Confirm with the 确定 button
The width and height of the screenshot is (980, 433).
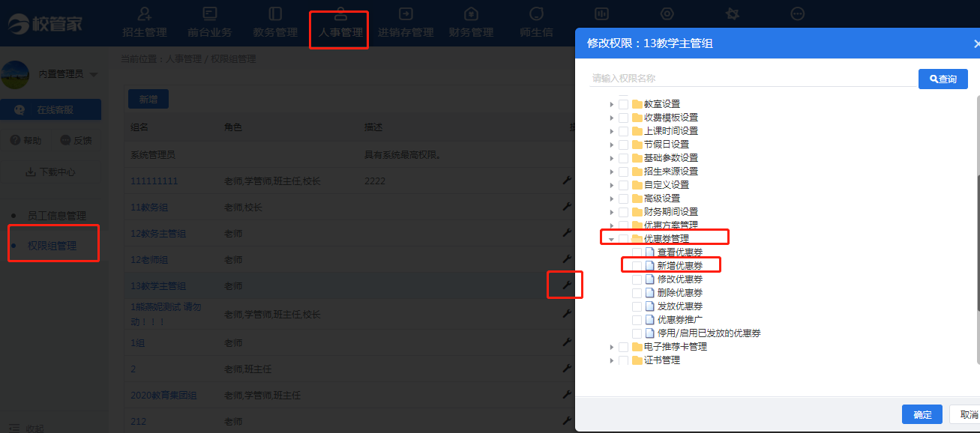pyautogui.click(x=922, y=414)
